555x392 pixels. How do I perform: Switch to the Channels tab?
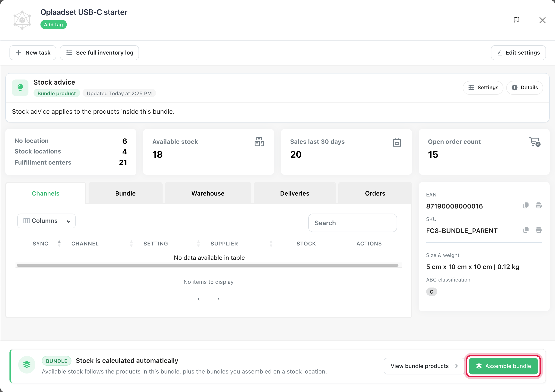click(x=46, y=193)
